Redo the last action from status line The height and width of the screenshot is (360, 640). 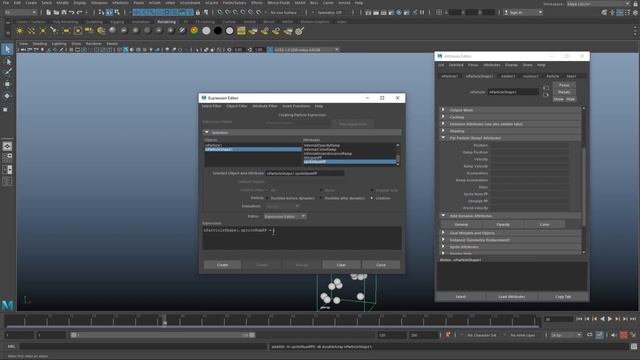click(x=80, y=13)
